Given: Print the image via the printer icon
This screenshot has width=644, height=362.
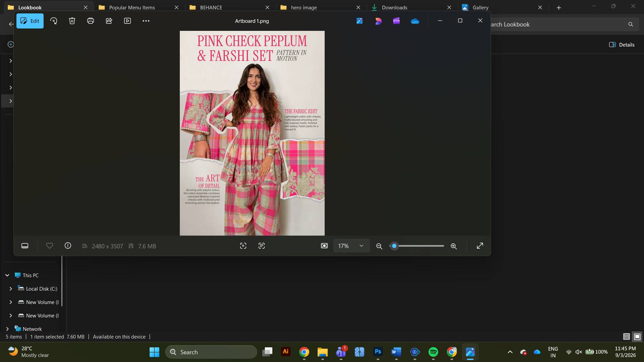Looking at the screenshot, I should (91, 21).
